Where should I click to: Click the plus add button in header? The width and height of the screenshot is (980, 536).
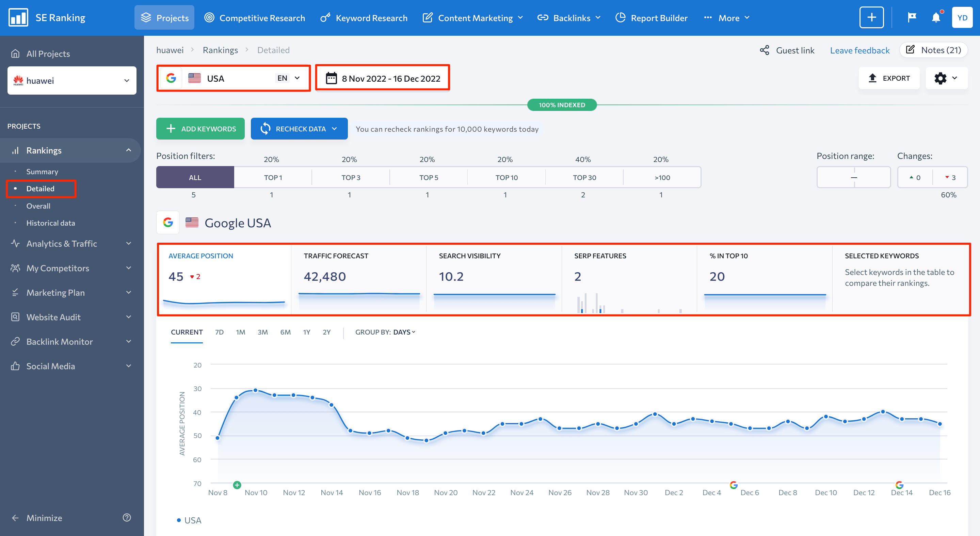pos(871,17)
